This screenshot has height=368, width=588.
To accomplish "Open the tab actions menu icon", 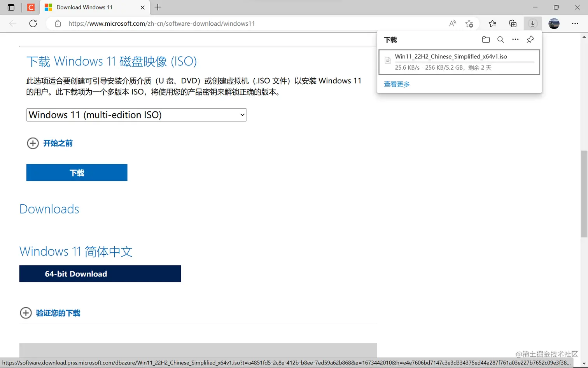I will point(11,7).
